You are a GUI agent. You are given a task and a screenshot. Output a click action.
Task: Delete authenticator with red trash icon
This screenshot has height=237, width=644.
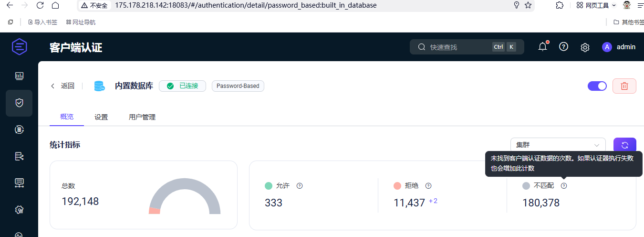coord(624,86)
